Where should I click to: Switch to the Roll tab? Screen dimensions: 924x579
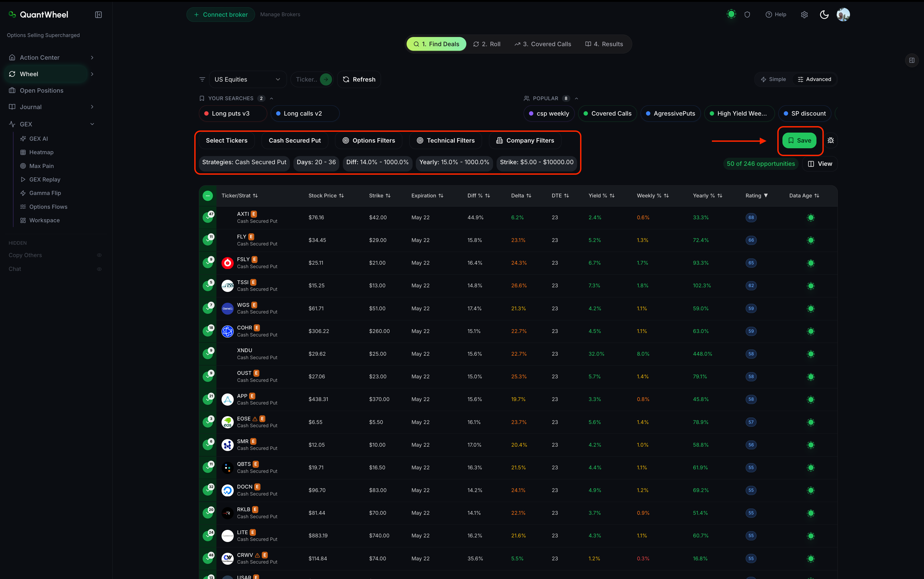[x=487, y=44]
